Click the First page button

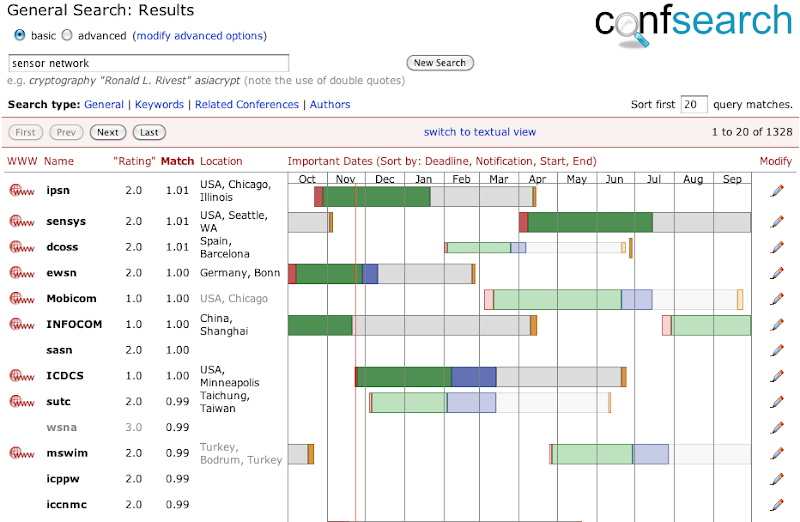[x=26, y=132]
